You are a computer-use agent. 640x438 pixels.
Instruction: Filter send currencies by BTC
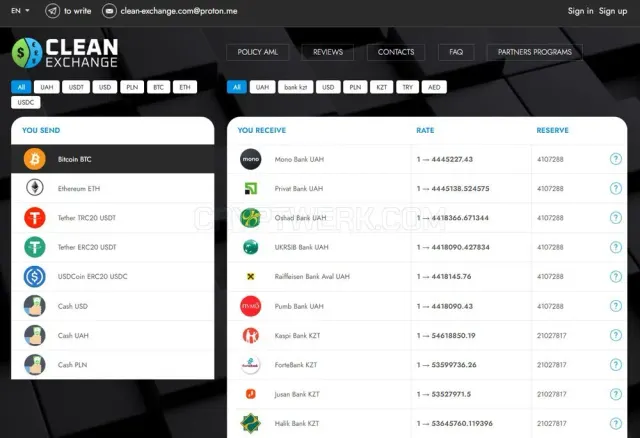point(158,87)
